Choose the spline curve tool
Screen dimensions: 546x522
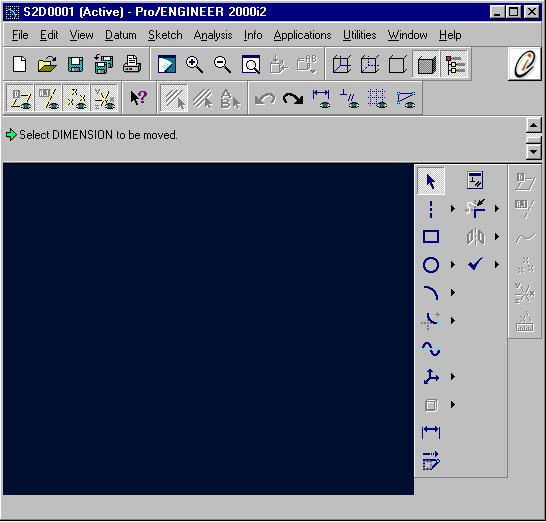click(x=431, y=349)
